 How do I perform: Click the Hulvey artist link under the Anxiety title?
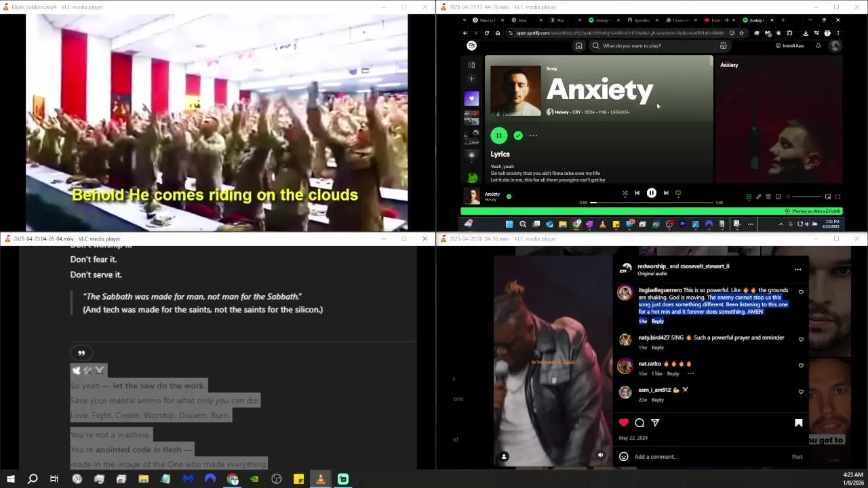point(561,112)
